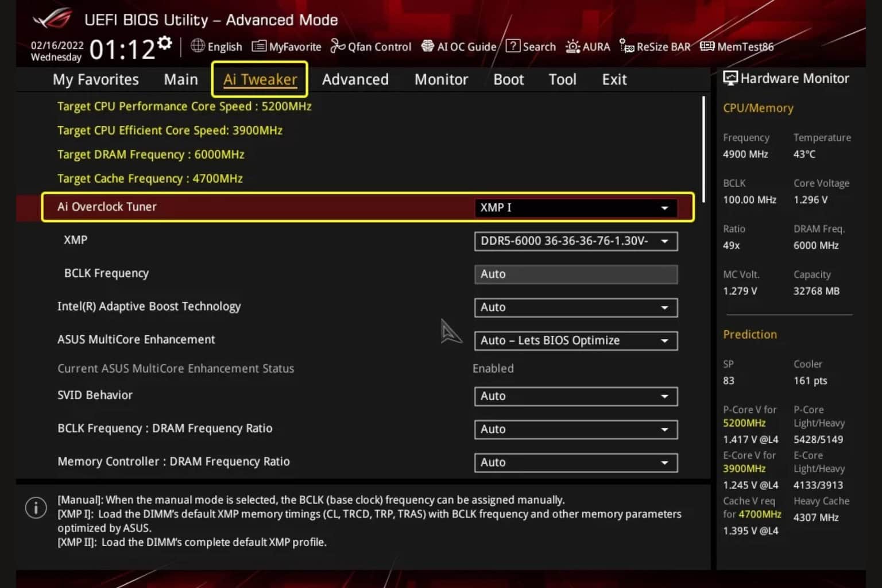Image resolution: width=882 pixels, height=588 pixels.
Task: Click the Hardware Monitor panel title
Action: 795,79
